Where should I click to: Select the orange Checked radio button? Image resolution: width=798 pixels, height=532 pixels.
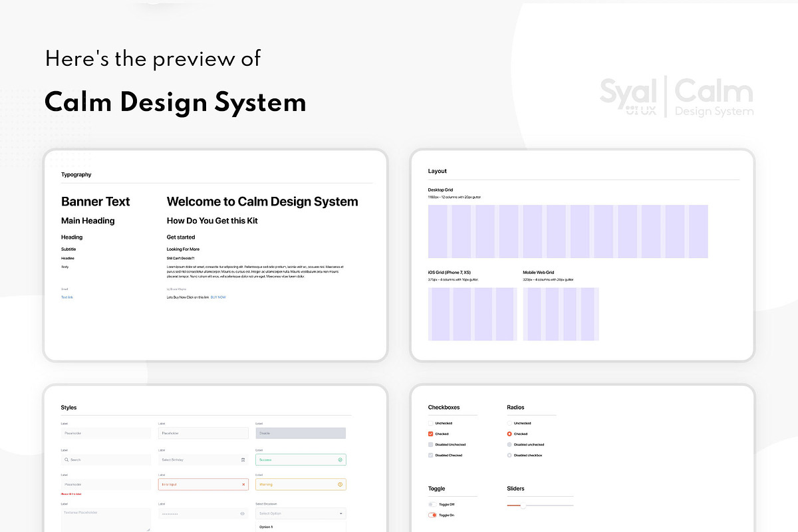point(509,434)
